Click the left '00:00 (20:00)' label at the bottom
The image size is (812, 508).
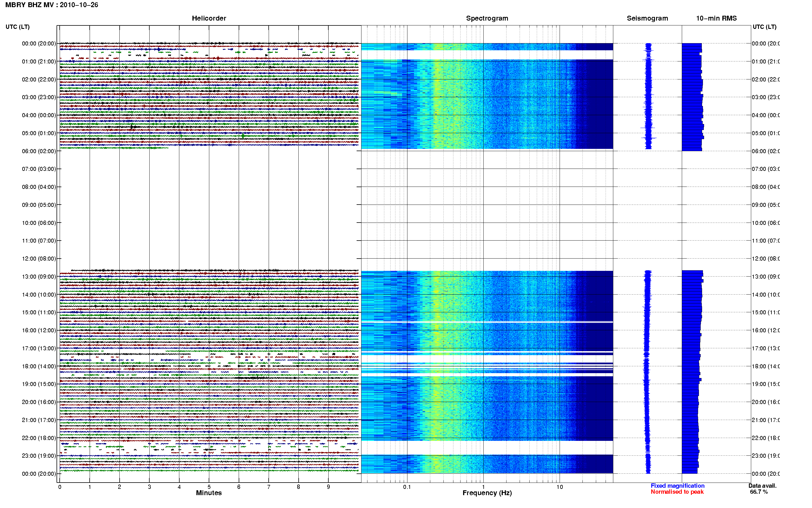(x=39, y=474)
